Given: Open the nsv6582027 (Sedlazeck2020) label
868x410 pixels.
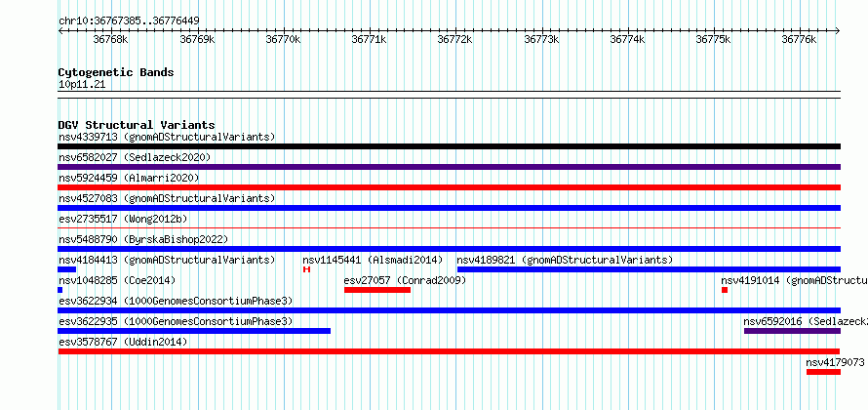Looking at the screenshot, I should click(135, 157).
